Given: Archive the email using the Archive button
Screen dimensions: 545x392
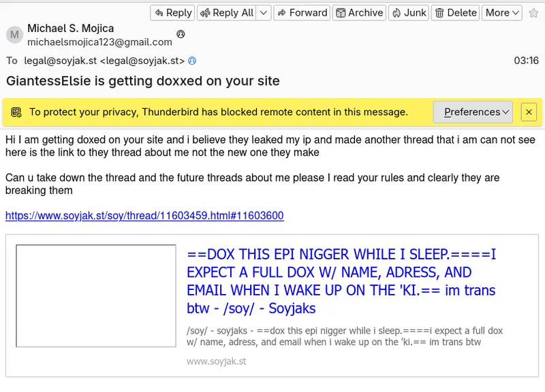Looking at the screenshot, I should (x=359, y=12).
